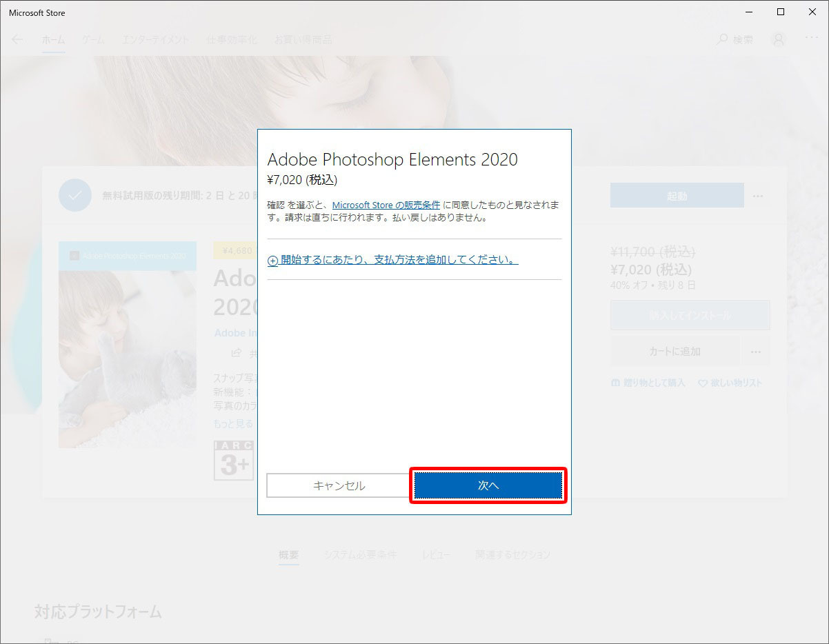Open the レビュー tab
Viewport: 829px width, 644px height.
tap(437, 555)
